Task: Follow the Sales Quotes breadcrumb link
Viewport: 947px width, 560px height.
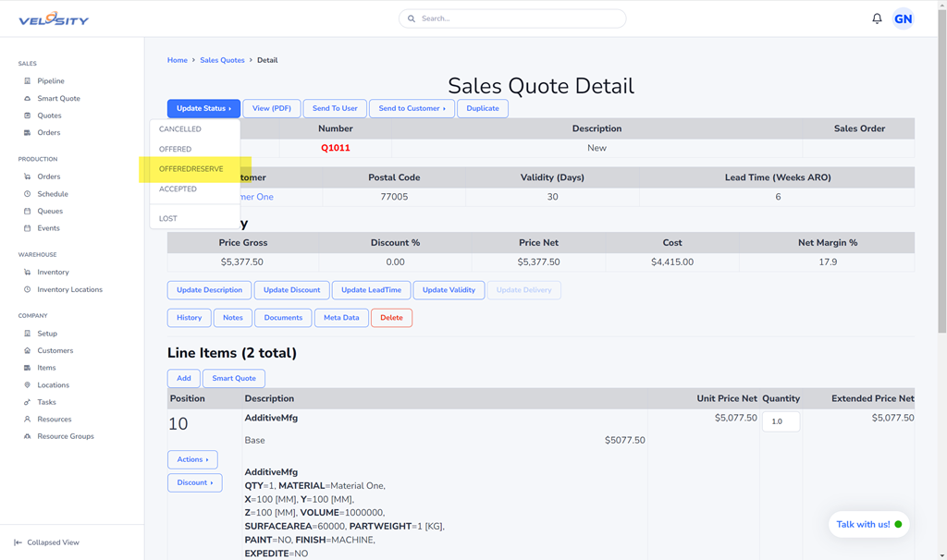Action: point(222,60)
